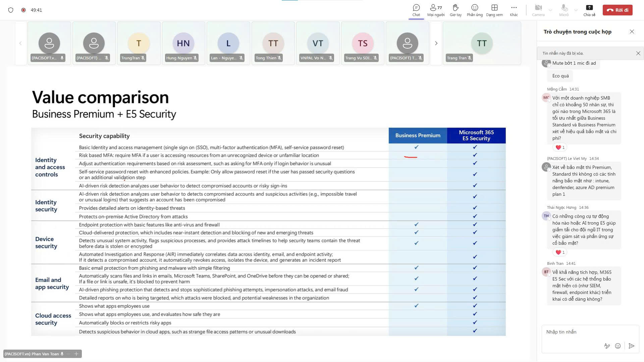Image resolution: width=644 pixels, height=362 pixels.
Task: Expand the microphone options arrow
Action: (576, 10)
